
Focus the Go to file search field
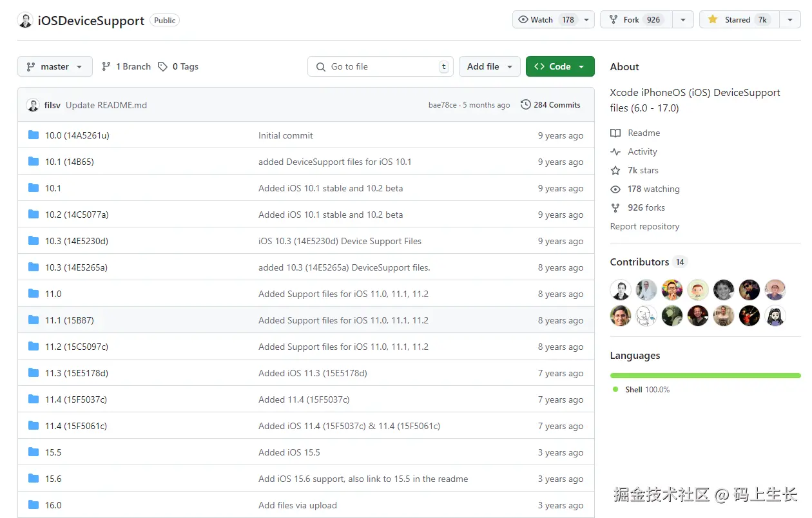(x=380, y=66)
